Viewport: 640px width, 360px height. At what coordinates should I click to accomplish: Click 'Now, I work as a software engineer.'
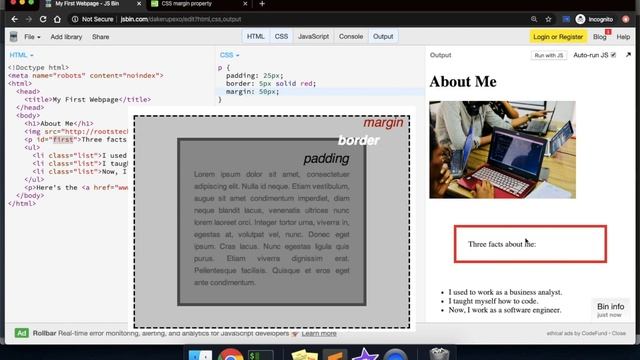pyautogui.click(x=505, y=310)
